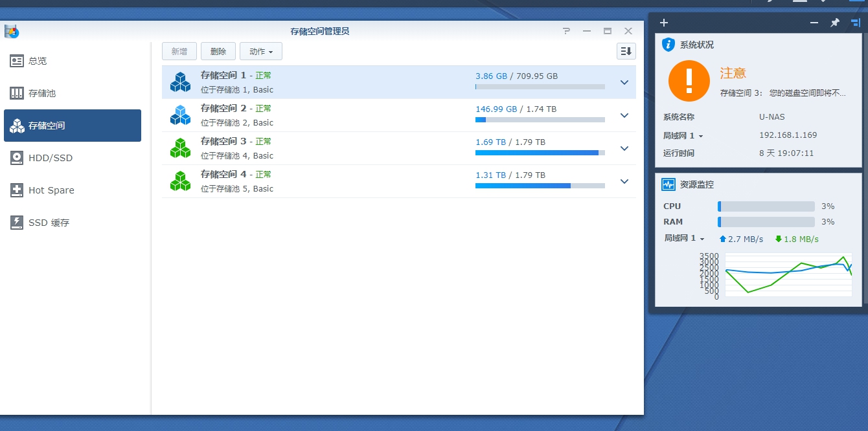Click the blue cubes icon of 存储空间 1
868x431 pixels.
pos(180,82)
